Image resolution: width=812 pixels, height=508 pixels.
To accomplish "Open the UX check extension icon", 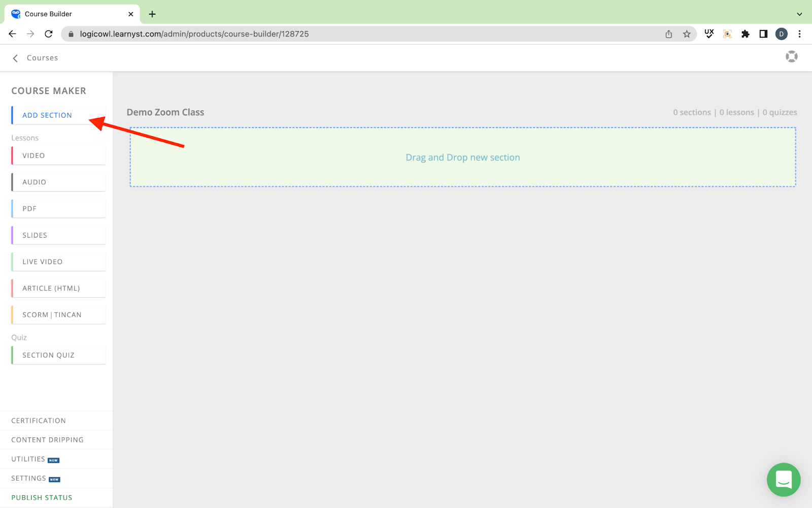I will 709,34.
